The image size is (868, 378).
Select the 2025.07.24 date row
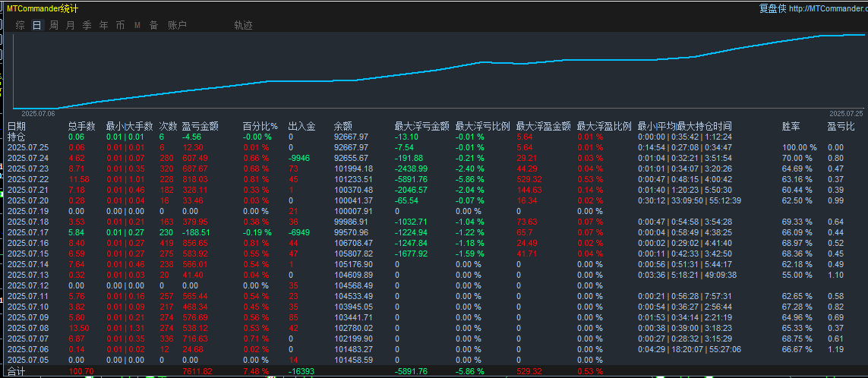(27, 158)
